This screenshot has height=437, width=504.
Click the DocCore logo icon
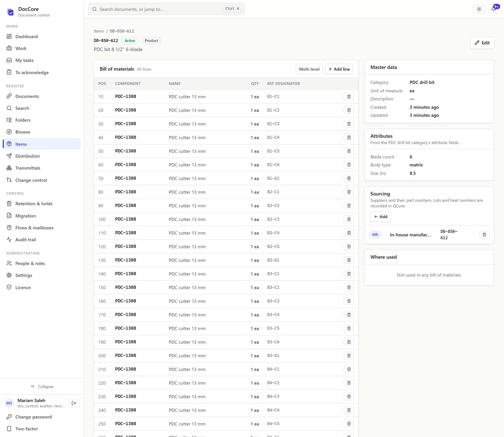pyautogui.click(x=10, y=12)
